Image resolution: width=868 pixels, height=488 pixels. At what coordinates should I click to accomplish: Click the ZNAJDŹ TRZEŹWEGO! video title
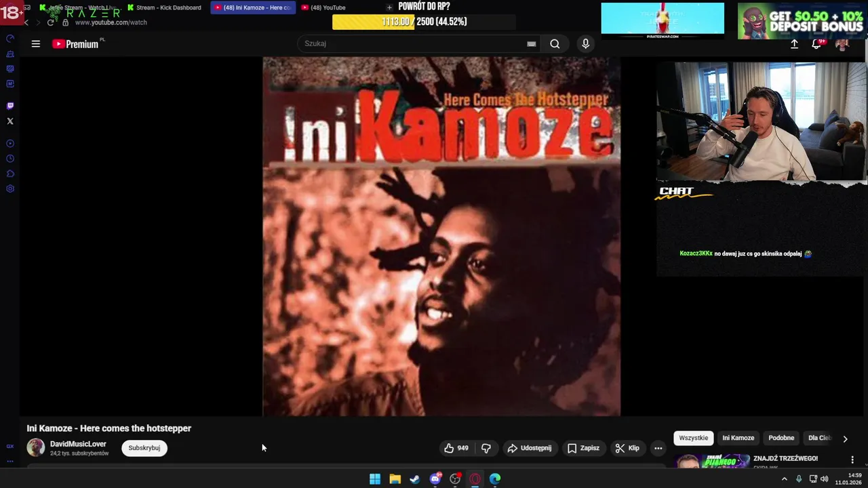tap(785, 459)
